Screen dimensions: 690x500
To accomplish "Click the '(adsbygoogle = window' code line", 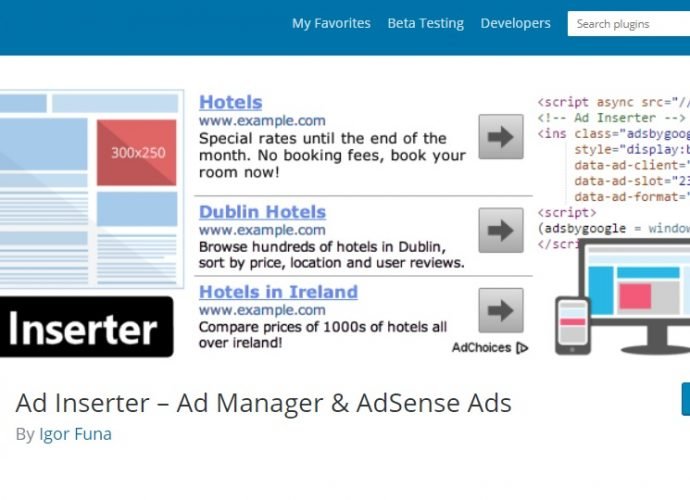I will point(613,228).
